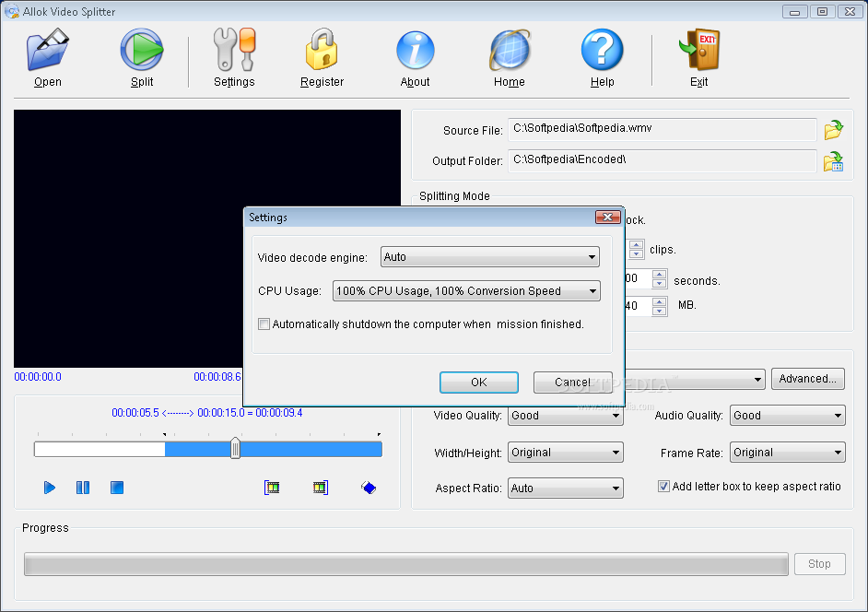Expand the Audio Quality dropdown
Screen dimensions: 868x612
(787, 416)
